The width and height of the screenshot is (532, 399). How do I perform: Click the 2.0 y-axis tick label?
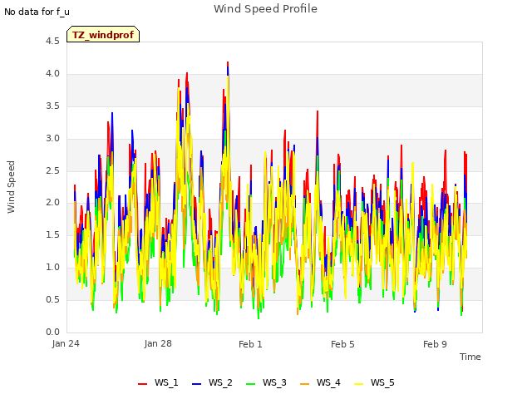(x=52, y=203)
